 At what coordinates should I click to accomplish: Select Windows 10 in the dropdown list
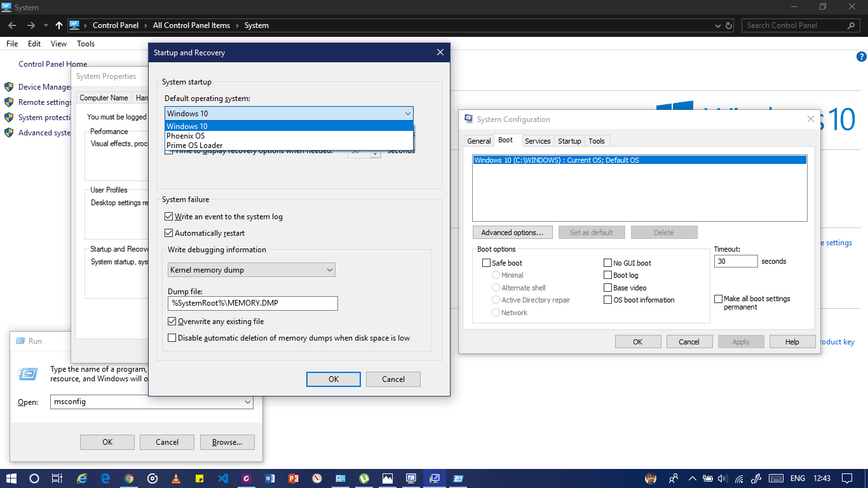[x=289, y=126]
